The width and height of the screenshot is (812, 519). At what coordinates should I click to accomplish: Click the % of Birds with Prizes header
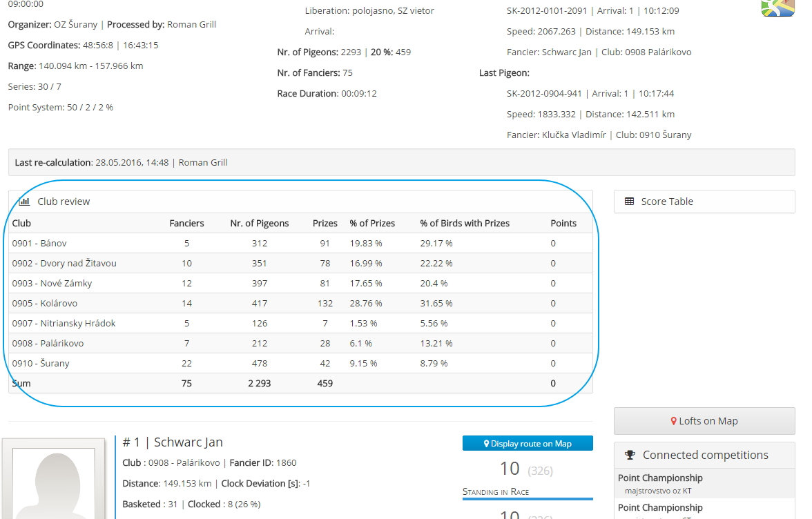click(x=465, y=223)
